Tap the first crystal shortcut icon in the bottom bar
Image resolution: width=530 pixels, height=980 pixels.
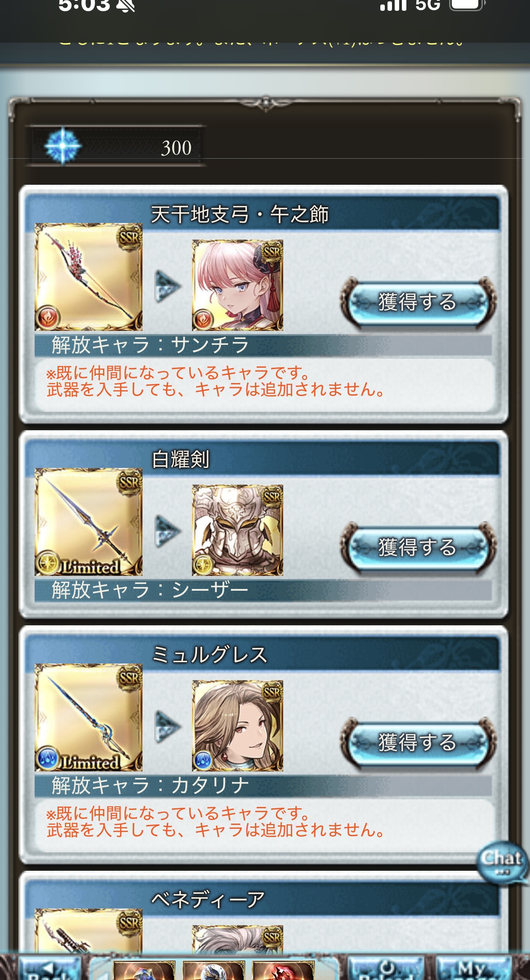pos(144,970)
